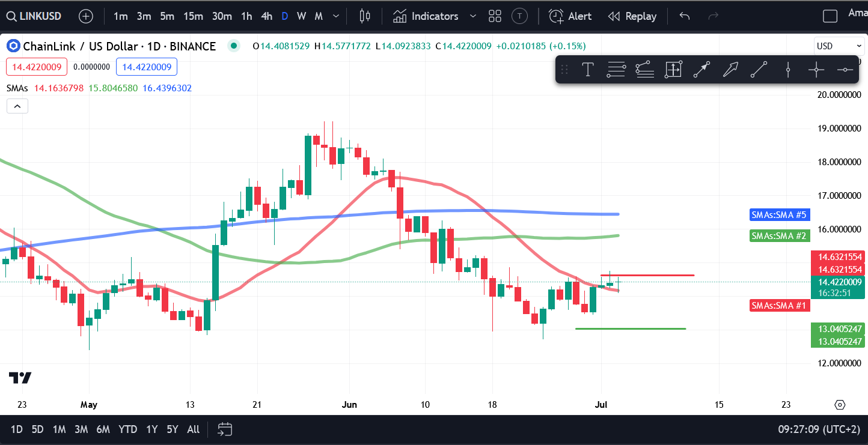Select the hollow arrow drawing tool
The width and height of the screenshot is (868, 445).
(x=730, y=70)
